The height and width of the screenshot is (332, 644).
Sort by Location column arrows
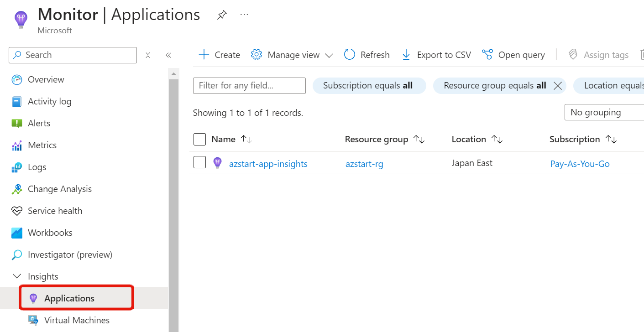(497, 139)
